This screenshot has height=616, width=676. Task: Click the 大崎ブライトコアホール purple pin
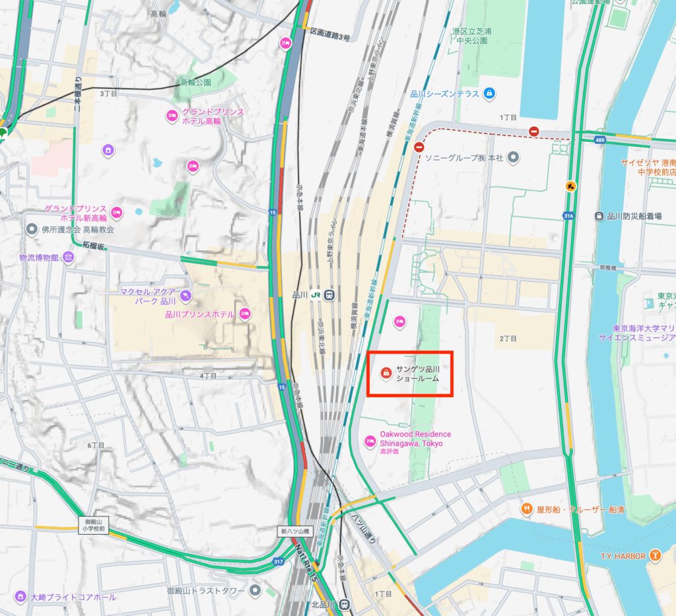click(x=20, y=596)
